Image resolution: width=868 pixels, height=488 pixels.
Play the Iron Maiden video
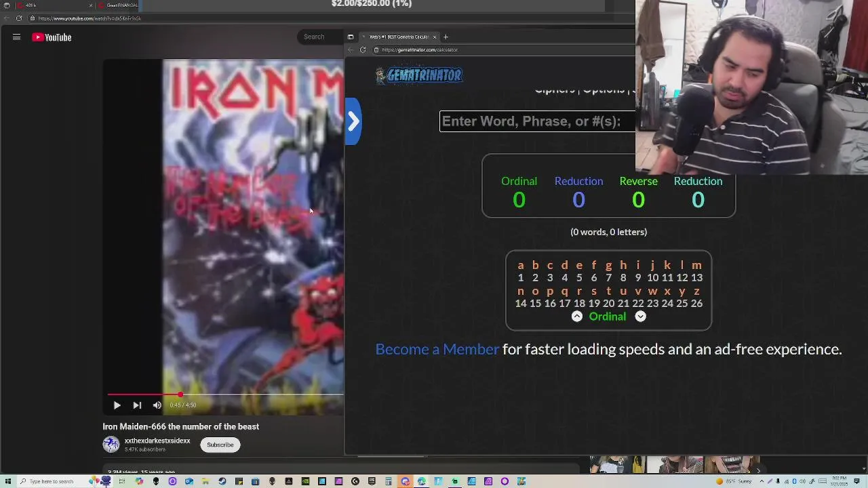(117, 405)
